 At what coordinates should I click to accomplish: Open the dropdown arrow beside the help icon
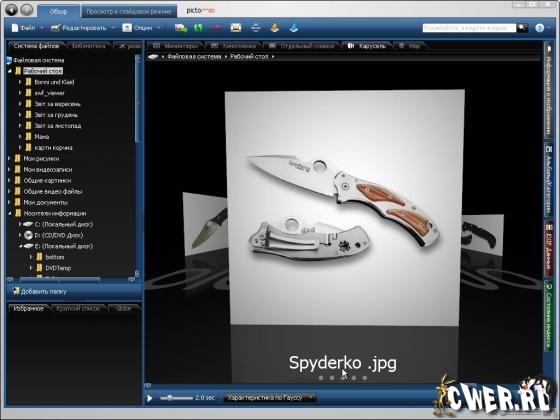(x=549, y=28)
